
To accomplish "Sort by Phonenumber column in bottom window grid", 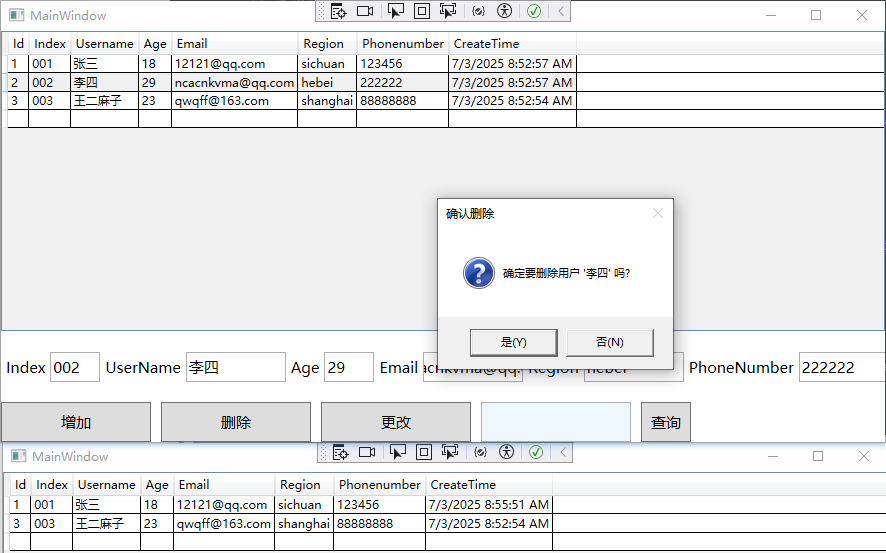I will pyautogui.click(x=380, y=485).
